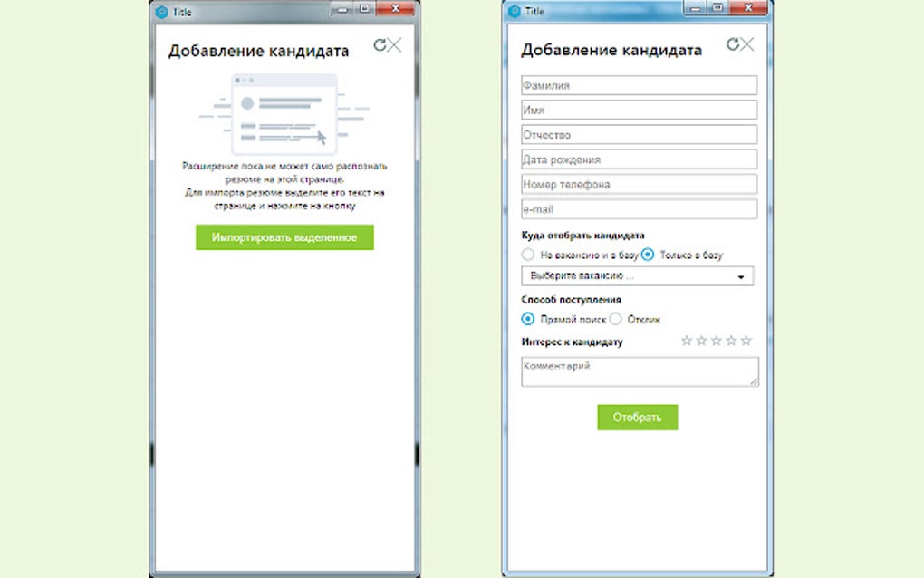
Task: Click Добавление кандидата heading in right window
Action: [x=611, y=50]
